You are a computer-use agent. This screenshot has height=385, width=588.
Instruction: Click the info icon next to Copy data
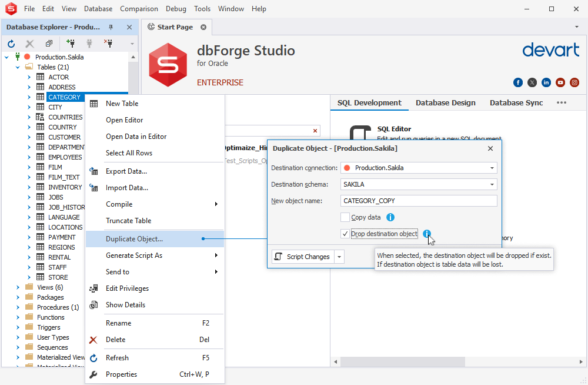(x=390, y=217)
